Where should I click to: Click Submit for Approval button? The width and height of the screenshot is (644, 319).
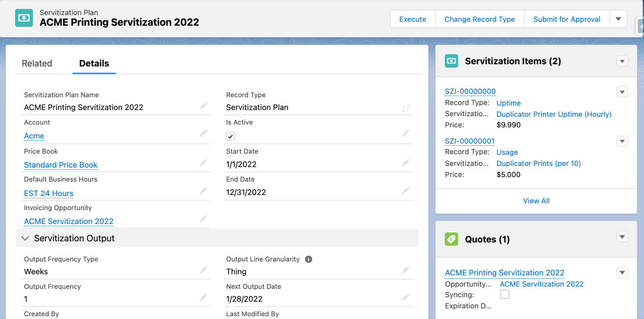tap(567, 20)
